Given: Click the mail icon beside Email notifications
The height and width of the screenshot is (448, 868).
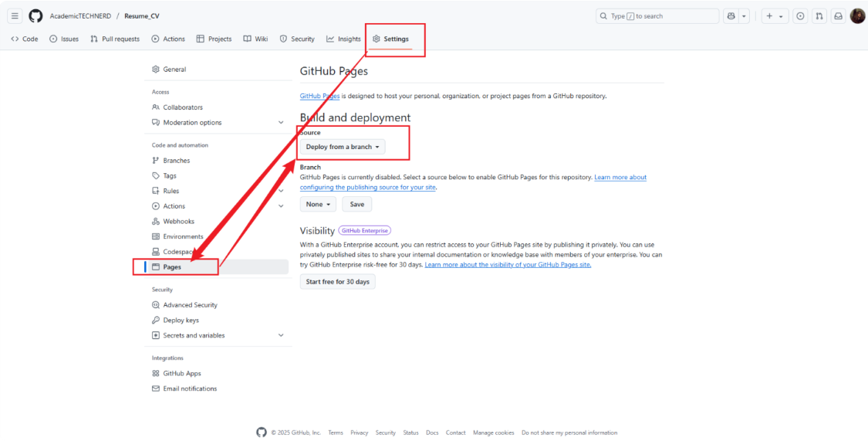Looking at the screenshot, I should (x=156, y=389).
